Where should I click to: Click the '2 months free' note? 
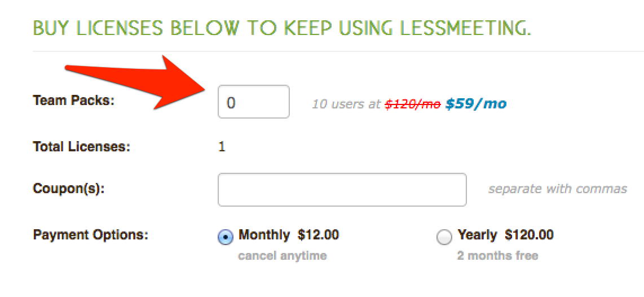coord(497,256)
